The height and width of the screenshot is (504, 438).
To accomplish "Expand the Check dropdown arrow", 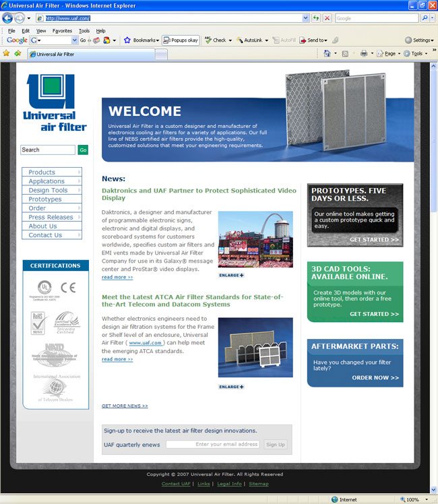I will [230, 40].
